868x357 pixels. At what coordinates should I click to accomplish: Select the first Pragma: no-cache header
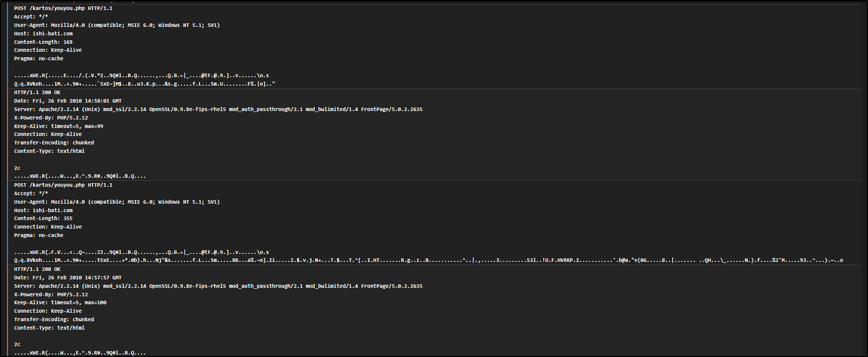[38, 59]
